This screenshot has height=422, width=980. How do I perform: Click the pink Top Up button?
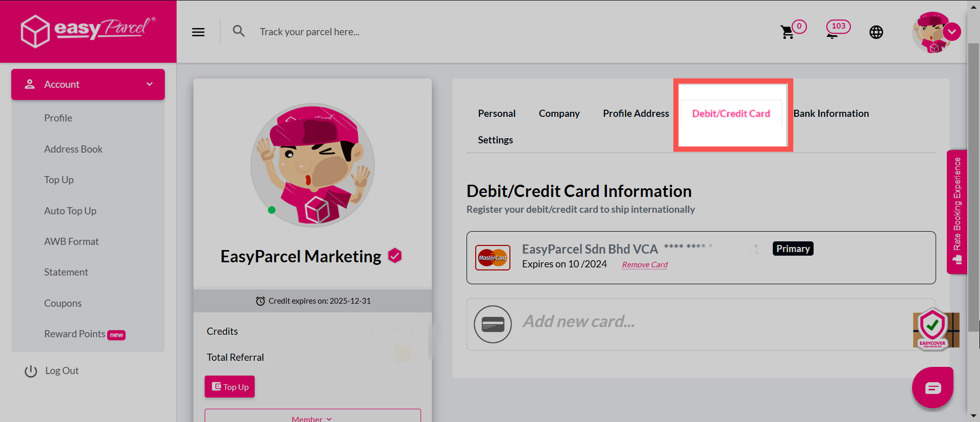[230, 387]
